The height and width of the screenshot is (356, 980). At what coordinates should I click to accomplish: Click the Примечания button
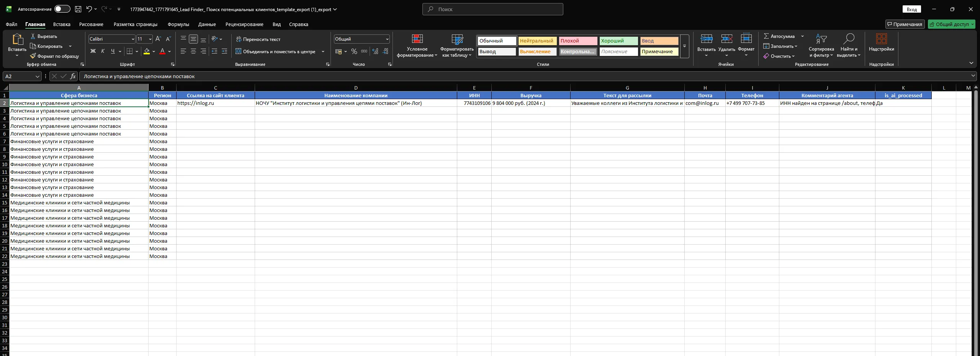905,24
